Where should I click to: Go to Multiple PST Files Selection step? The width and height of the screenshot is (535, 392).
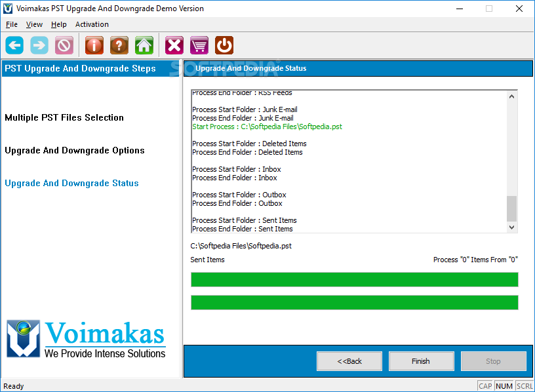tap(64, 117)
